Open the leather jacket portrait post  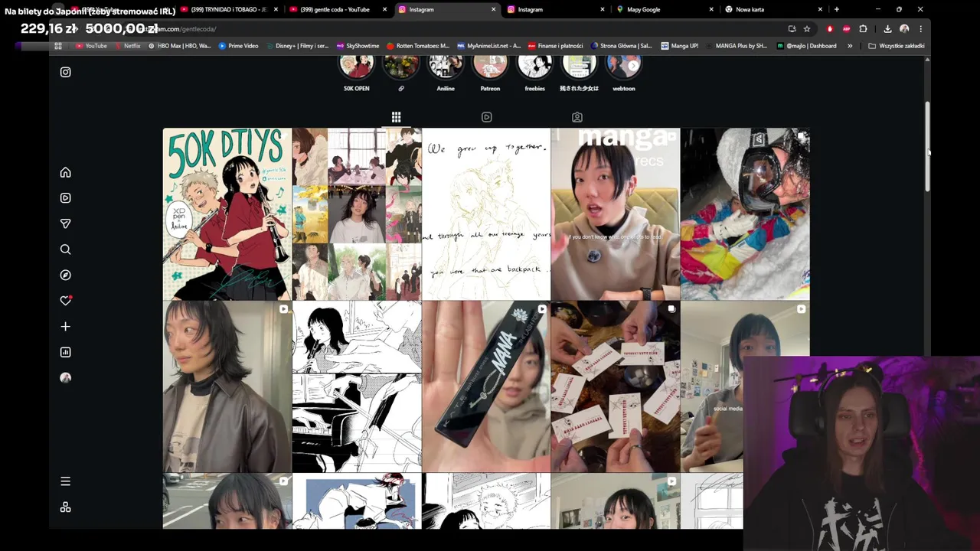pos(227,386)
